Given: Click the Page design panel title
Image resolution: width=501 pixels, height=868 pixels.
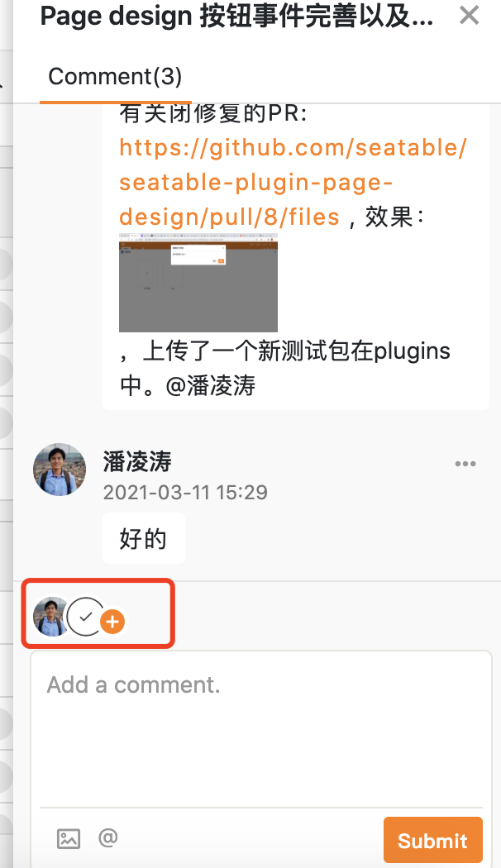Looking at the screenshot, I should coord(236,17).
